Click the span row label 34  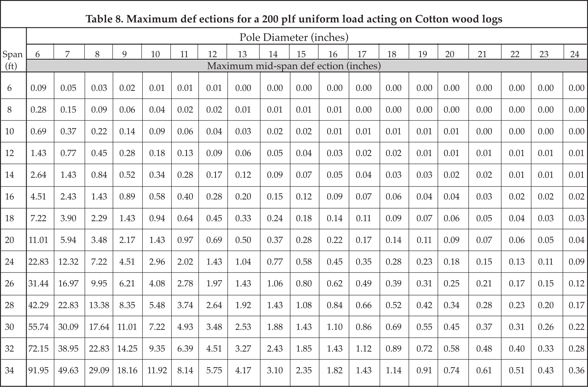point(9,370)
